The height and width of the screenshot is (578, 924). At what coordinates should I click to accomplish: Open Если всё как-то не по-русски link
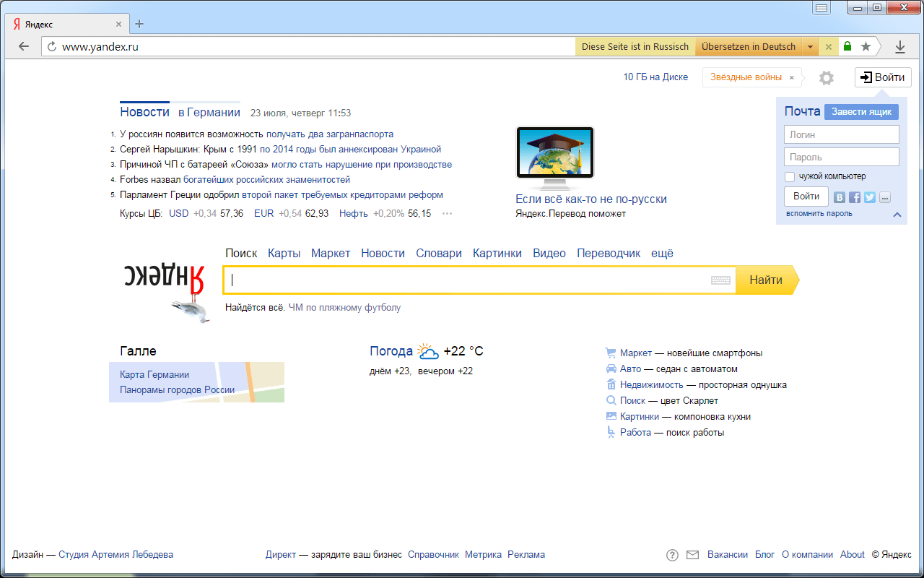click(x=591, y=199)
